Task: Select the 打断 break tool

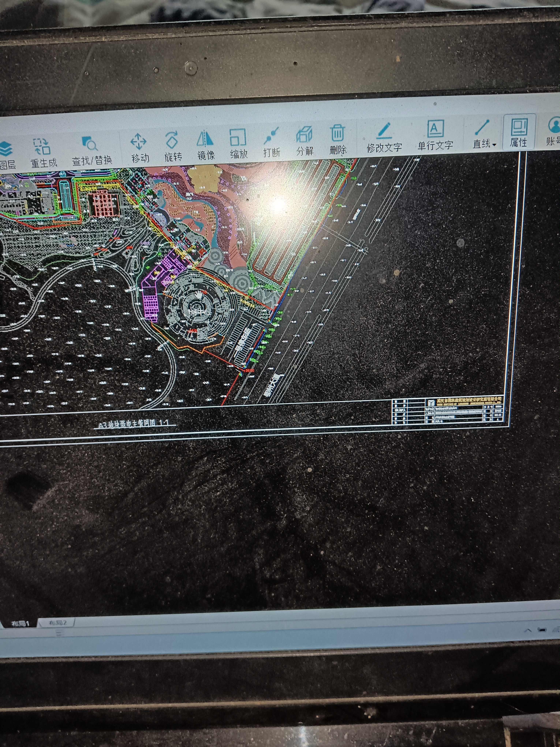Action: (x=272, y=142)
